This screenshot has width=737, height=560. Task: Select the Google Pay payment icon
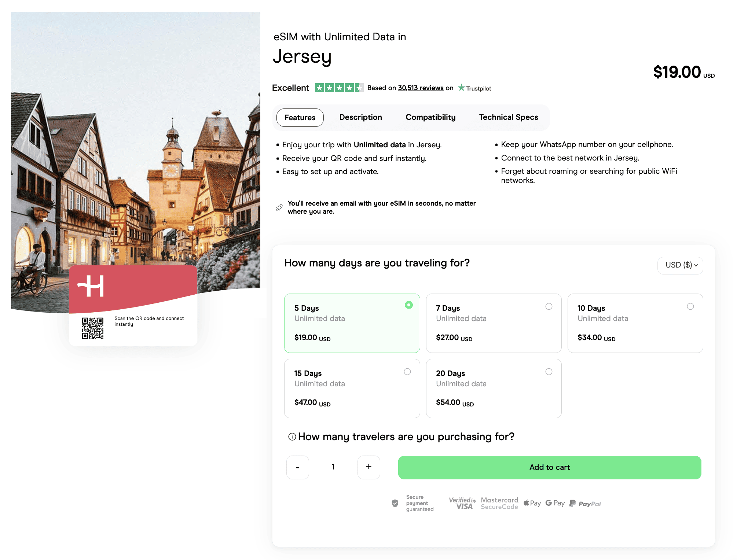click(x=555, y=503)
